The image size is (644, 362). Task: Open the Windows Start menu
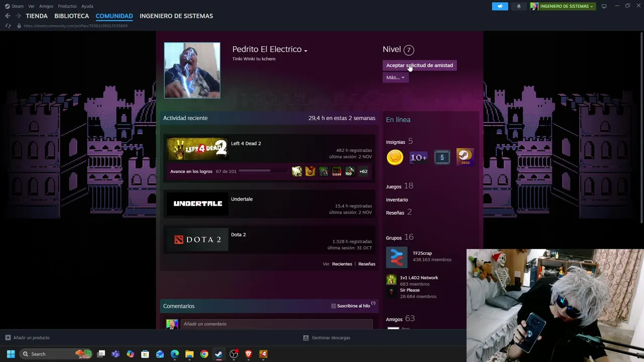[11, 354]
